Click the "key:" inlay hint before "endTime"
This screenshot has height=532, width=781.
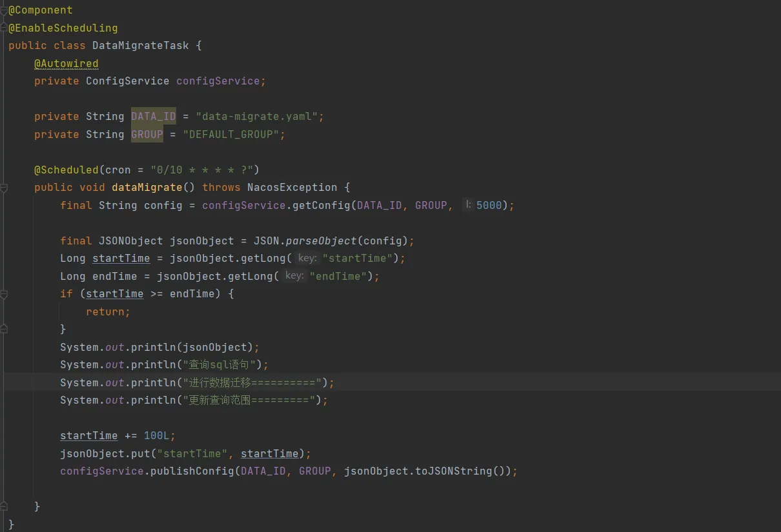[x=294, y=276]
